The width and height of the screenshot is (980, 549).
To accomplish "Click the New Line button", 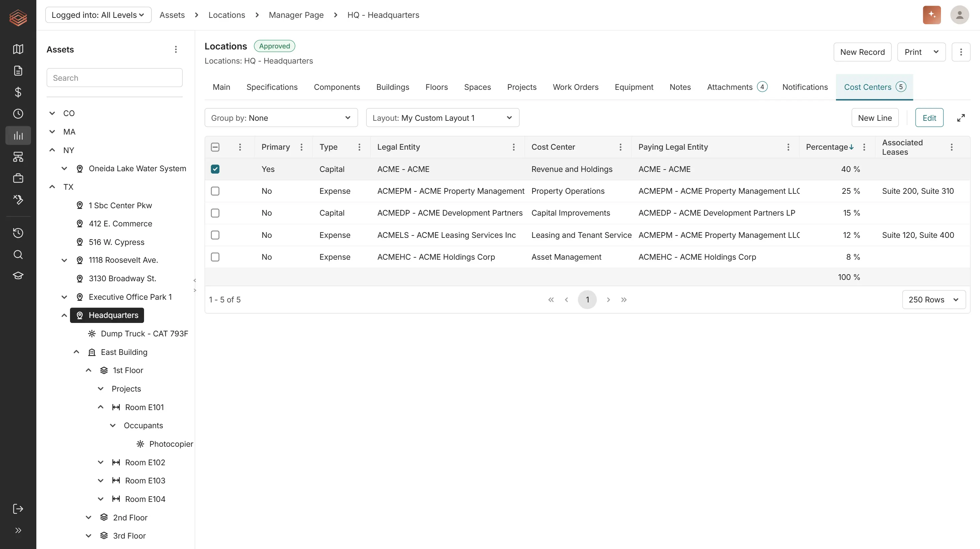I will click(875, 118).
